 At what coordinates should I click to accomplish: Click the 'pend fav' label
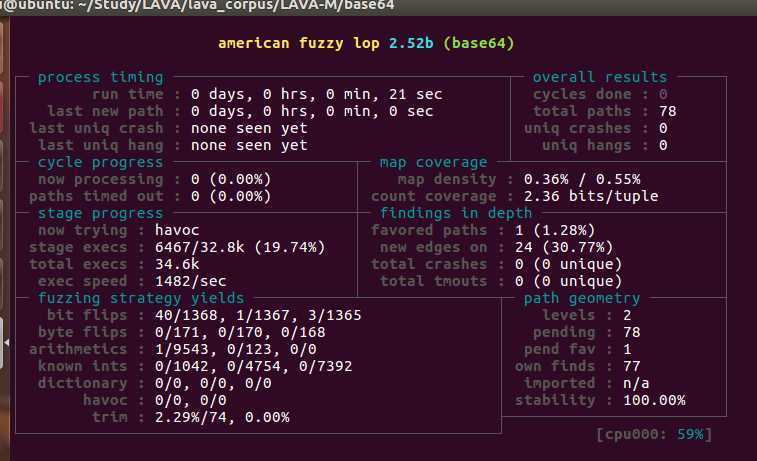(560, 349)
